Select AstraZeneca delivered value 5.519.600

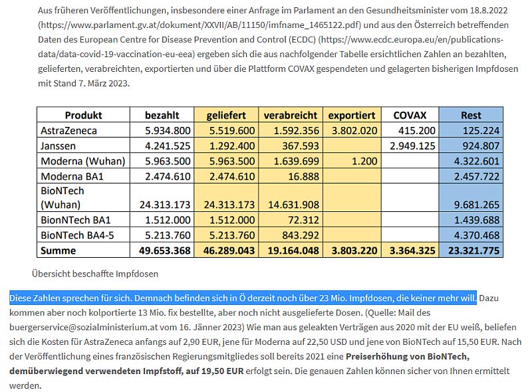(x=232, y=130)
